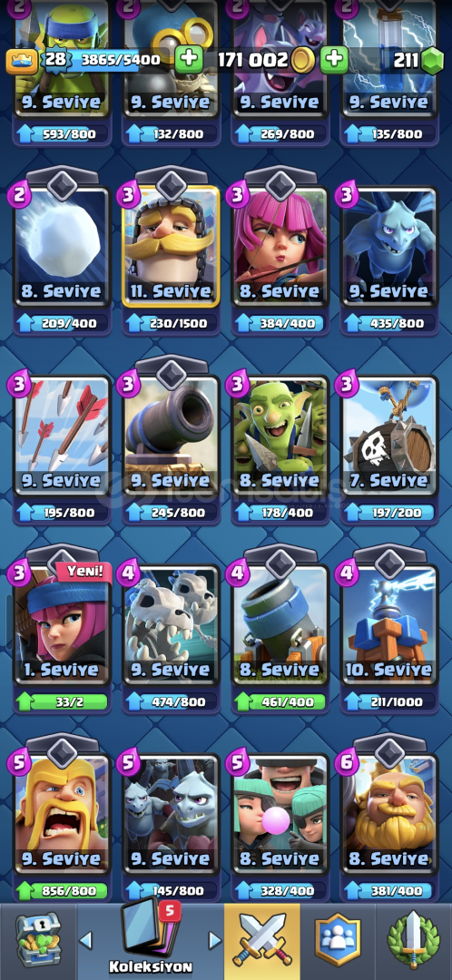
Task: Click the green plus next to experience bar
Action: pos(188,59)
